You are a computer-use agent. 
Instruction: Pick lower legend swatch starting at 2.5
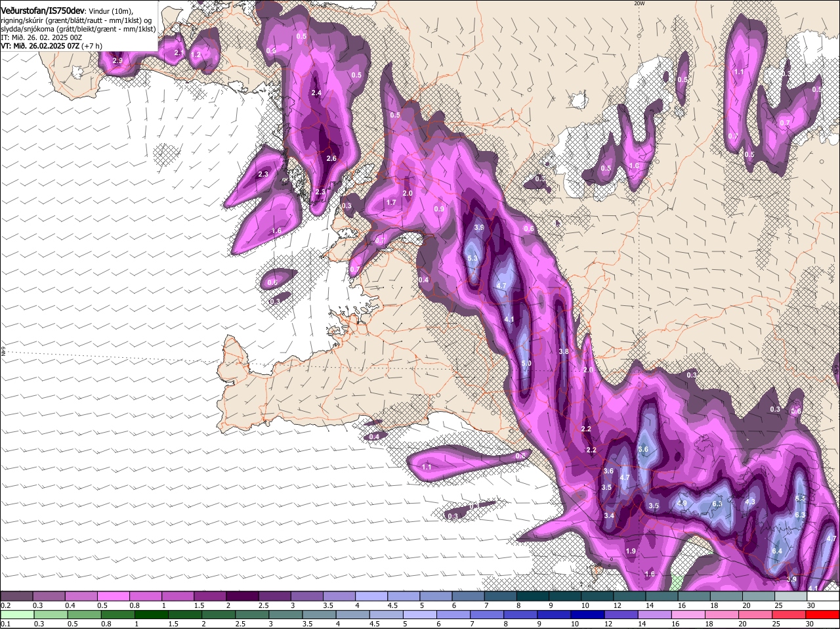251,615
